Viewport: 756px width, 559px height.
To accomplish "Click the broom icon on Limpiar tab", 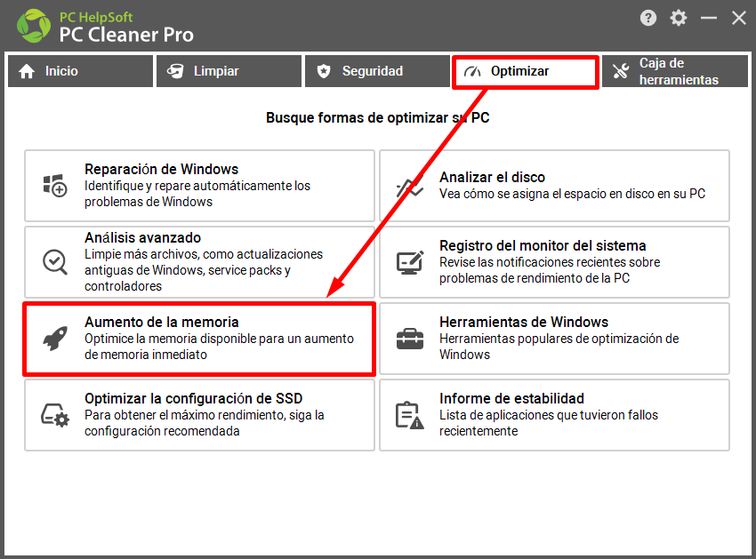I will click(x=175, y=71).
